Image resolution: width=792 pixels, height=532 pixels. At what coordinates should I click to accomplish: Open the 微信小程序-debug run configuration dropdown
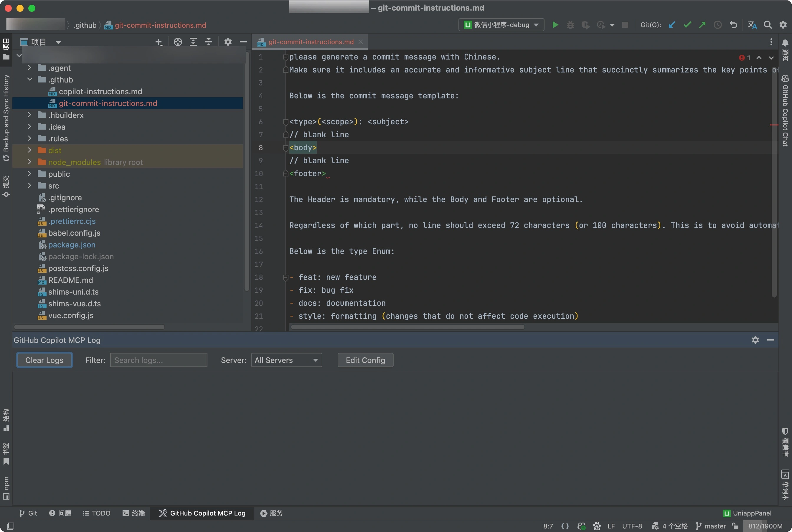pyautogui.click(x=501, y=25)
